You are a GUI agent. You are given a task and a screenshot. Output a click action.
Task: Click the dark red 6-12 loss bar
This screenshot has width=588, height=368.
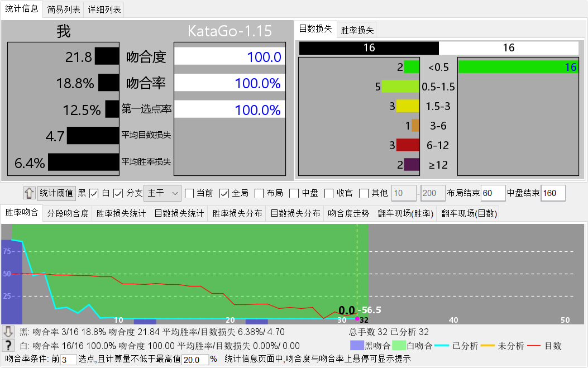(408, 145)
